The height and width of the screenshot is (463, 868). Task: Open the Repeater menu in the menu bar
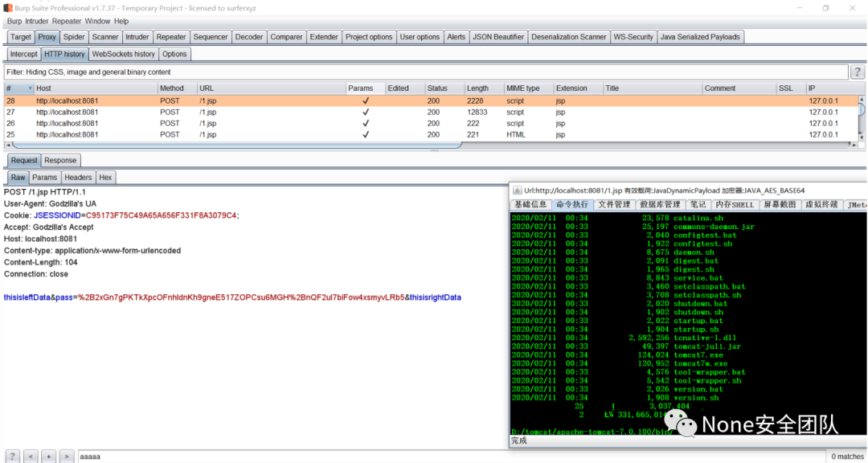click(x=67, y=21)
